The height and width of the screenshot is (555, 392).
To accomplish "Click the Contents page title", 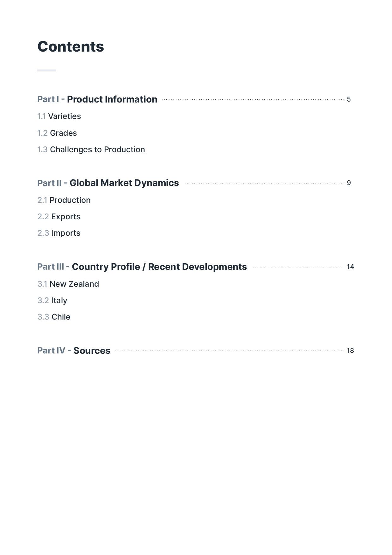I will click(71, 47).
